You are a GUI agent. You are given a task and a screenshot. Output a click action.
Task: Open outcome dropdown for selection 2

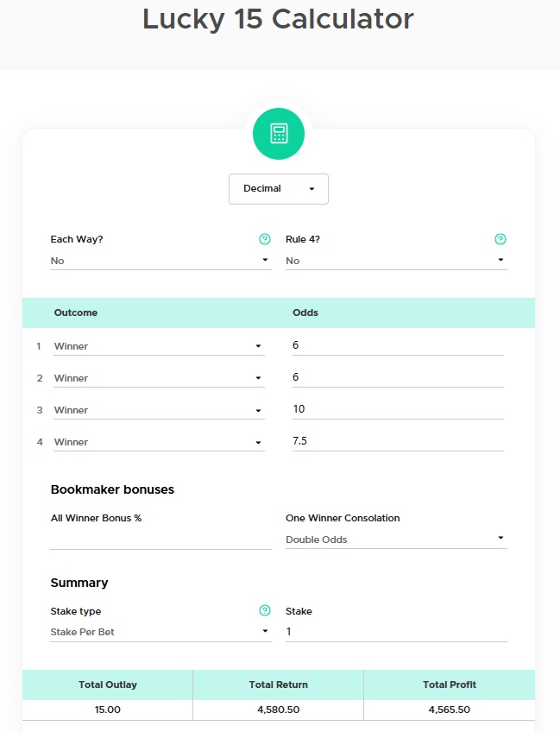tap(159, 378)
